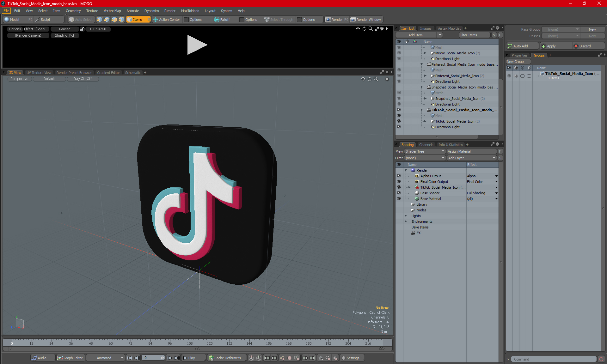Expand TikTok_Social_Media_Icon (2) in Item List
The height and width of the screenshot is (364, 607).
425,121
